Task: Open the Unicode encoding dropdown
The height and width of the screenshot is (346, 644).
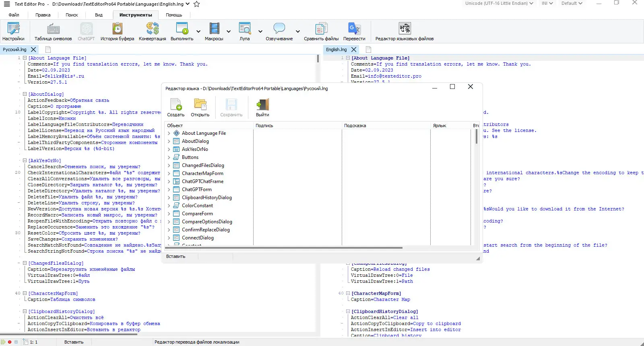Action: (x=499, y=3)
